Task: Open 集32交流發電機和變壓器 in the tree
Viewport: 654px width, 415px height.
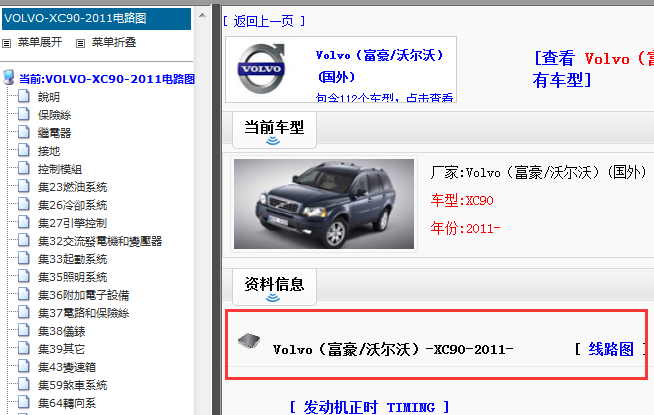Action: (x=100, y=241)
